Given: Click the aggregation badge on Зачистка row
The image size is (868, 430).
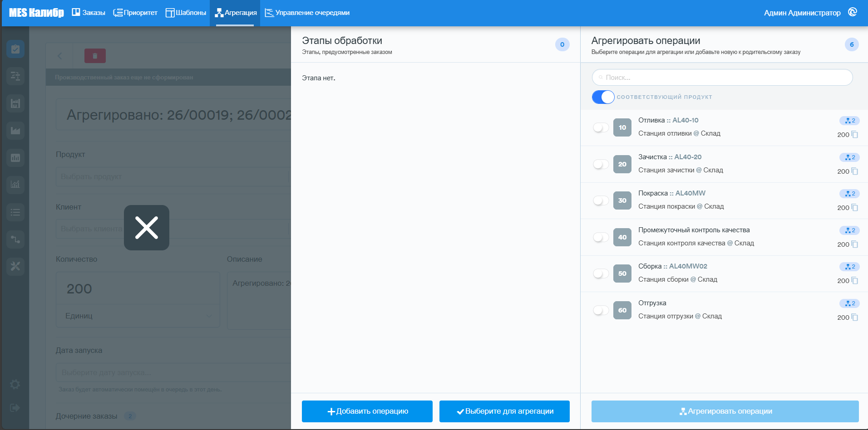Looking at the screenshot, I should tap(849, 157).
